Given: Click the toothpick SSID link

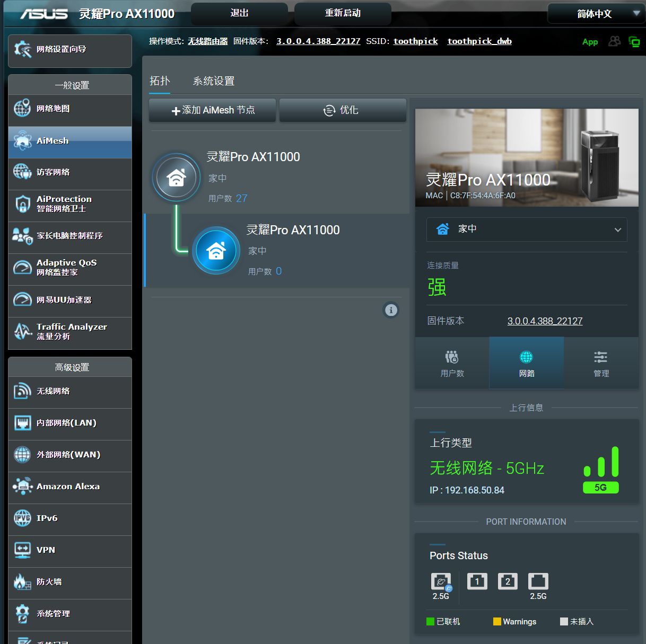Looking at the screenshot, I should click(416, 41).
